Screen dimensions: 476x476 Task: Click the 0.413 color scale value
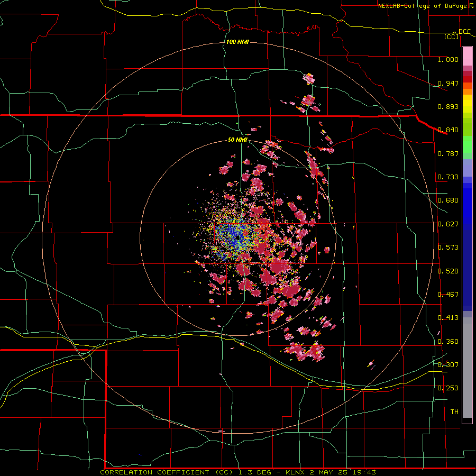(448, 318)
